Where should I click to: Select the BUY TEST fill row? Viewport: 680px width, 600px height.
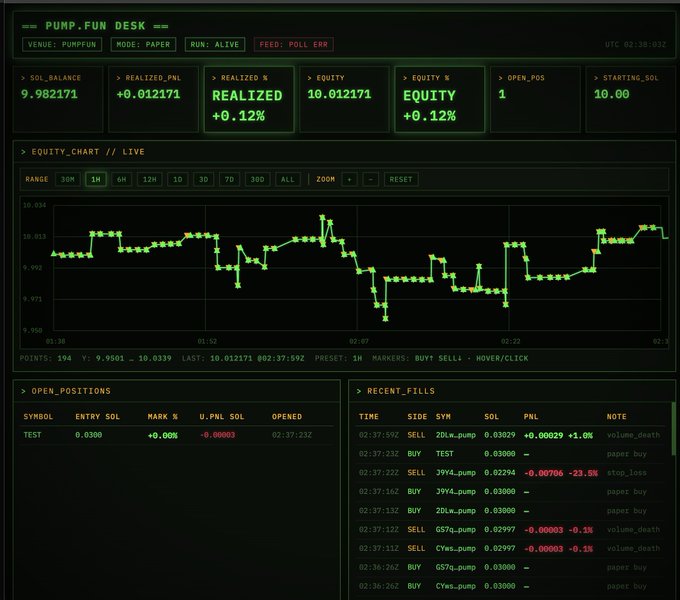510,454
